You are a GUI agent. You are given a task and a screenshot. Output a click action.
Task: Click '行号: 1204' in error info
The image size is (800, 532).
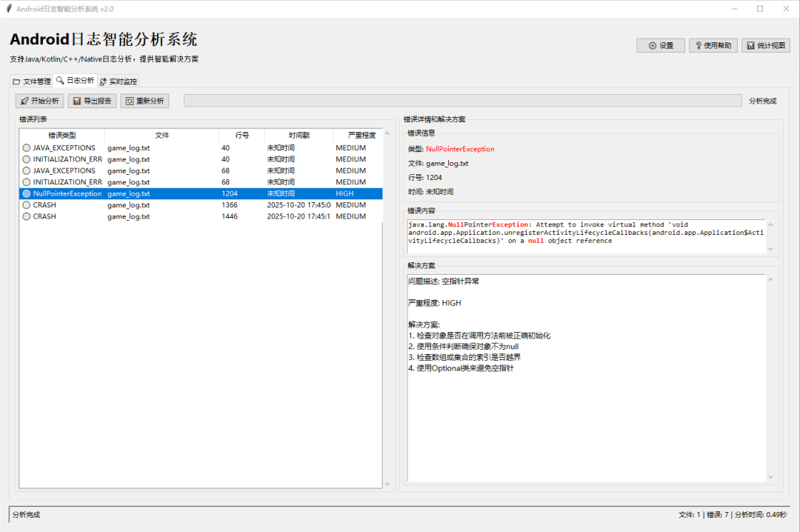pos(425,178)
